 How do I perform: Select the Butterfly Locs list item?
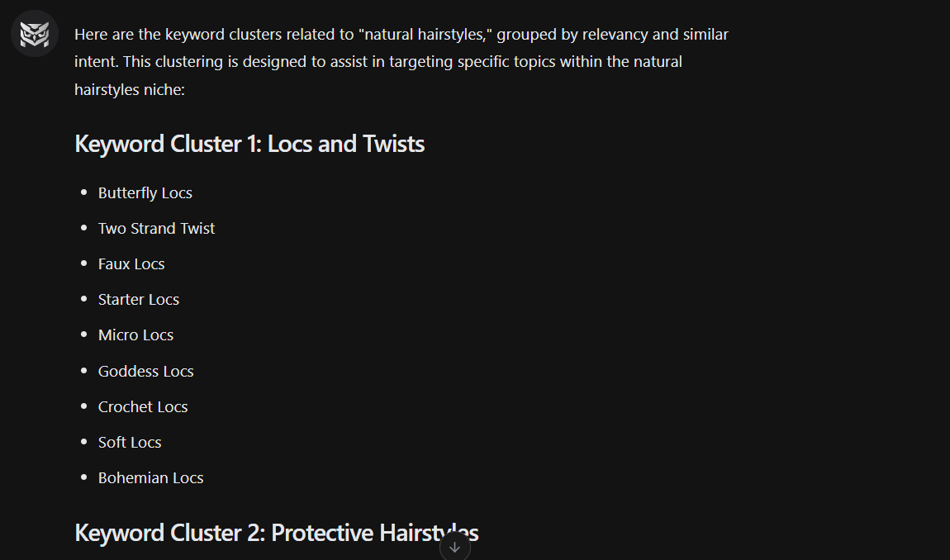pos(145,192)
